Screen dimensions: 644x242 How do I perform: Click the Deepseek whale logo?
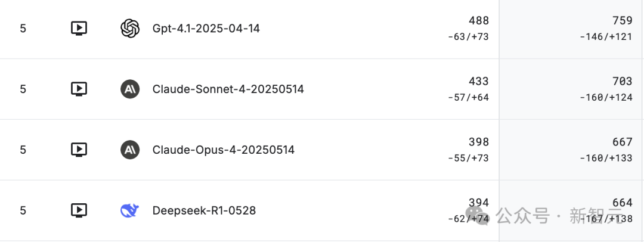click(x=130, y=210)
